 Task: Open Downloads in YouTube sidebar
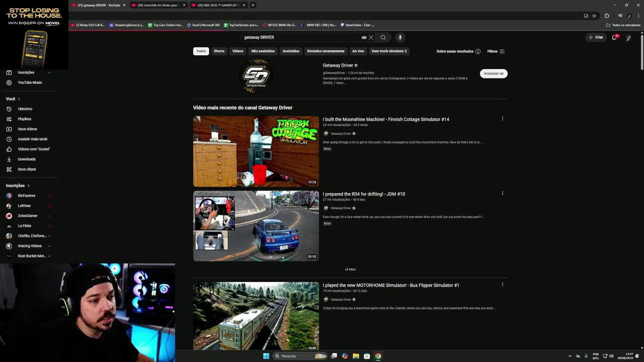(27, 159)
